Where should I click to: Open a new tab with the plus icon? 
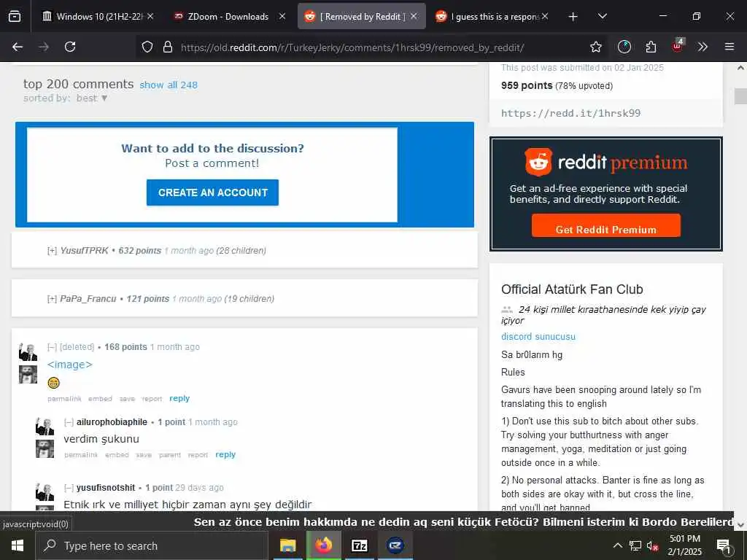[573, 17]
